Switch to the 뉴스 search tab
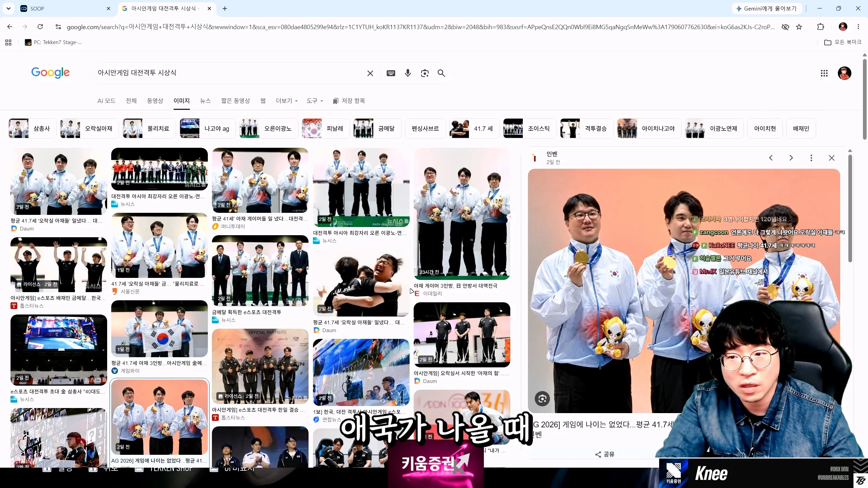868x488 pixels. [205, 101]
